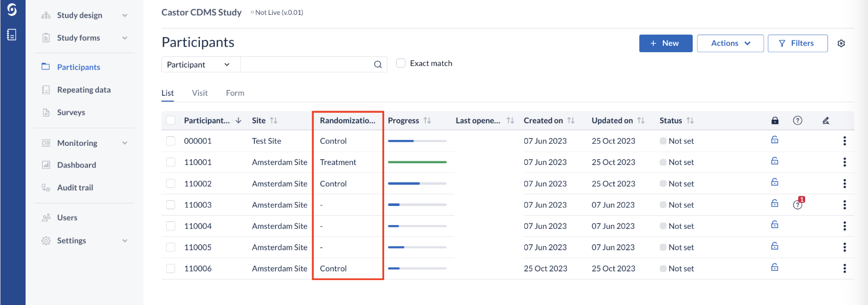This screenshot has height=305, width=868.
Task: Switch to the List tab
Action: coord(167,93)
